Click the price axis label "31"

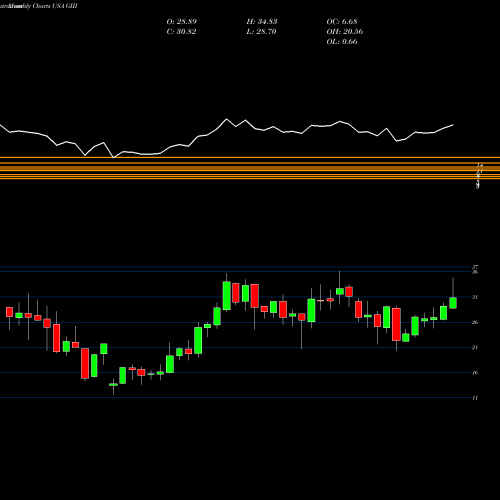475,297
